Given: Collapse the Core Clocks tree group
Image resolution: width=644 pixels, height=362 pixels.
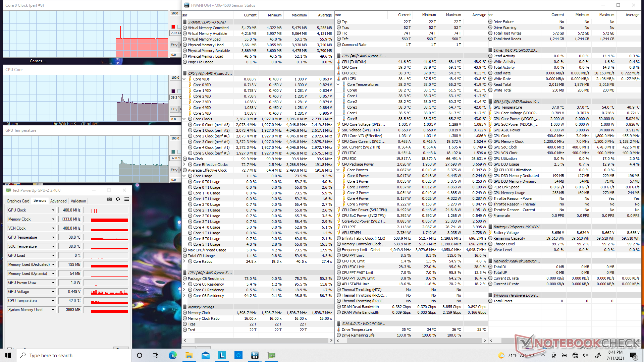Looking at the screenshot, I should [184, 119].
